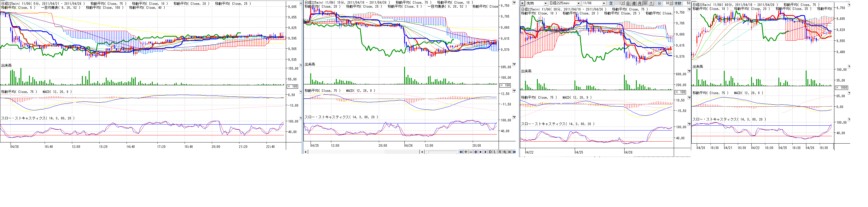Jump to chart end with right-bar arrow

(514, 152)
